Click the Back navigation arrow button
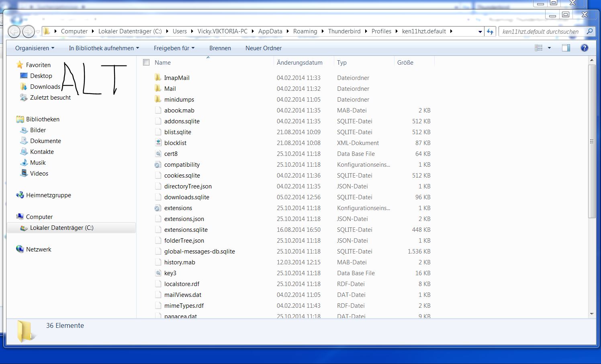601x364 pixels. pos(14,31)
